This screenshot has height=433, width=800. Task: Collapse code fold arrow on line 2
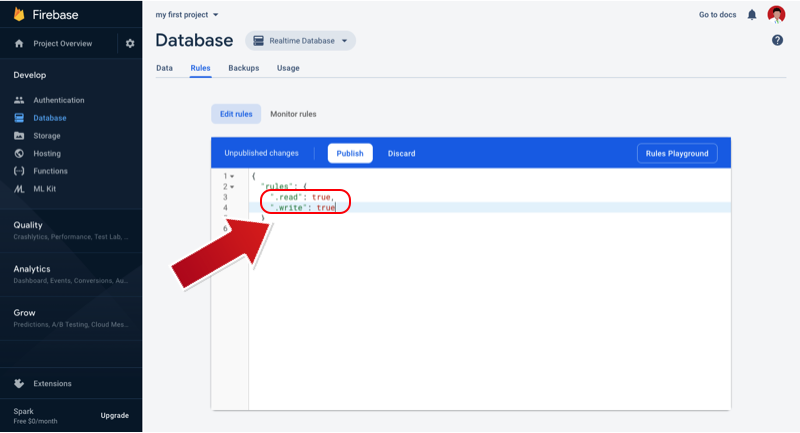click(x=232, y=187)
